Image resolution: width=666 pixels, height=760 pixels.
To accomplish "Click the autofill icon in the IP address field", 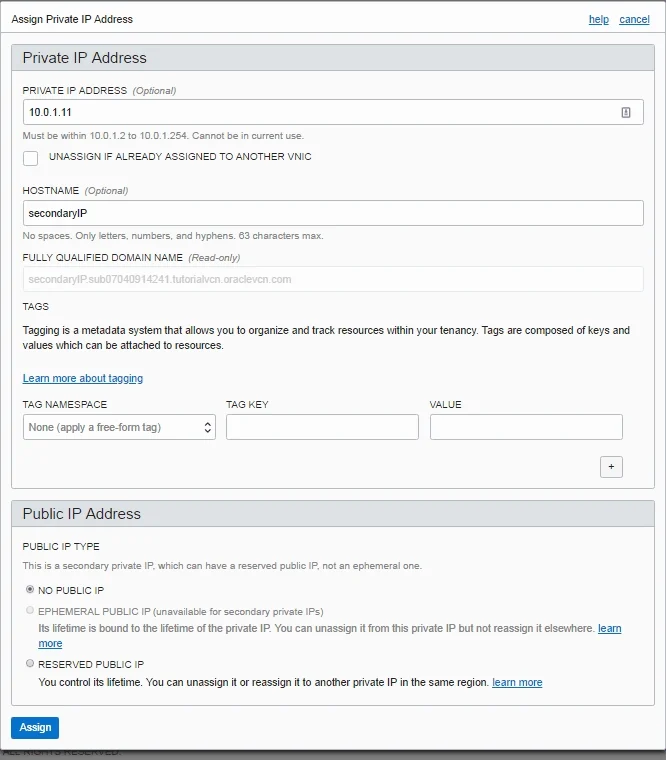I will [626, 112].
